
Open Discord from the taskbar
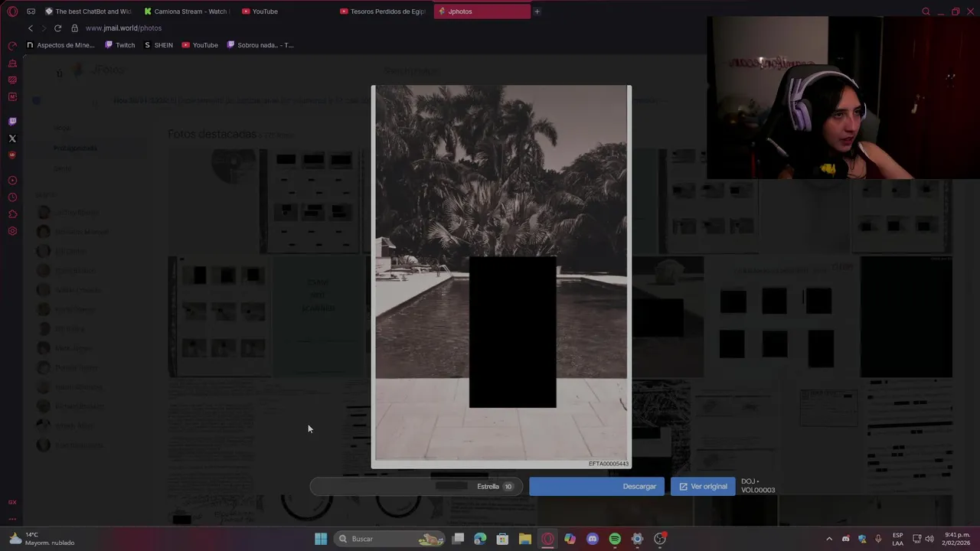592,539
